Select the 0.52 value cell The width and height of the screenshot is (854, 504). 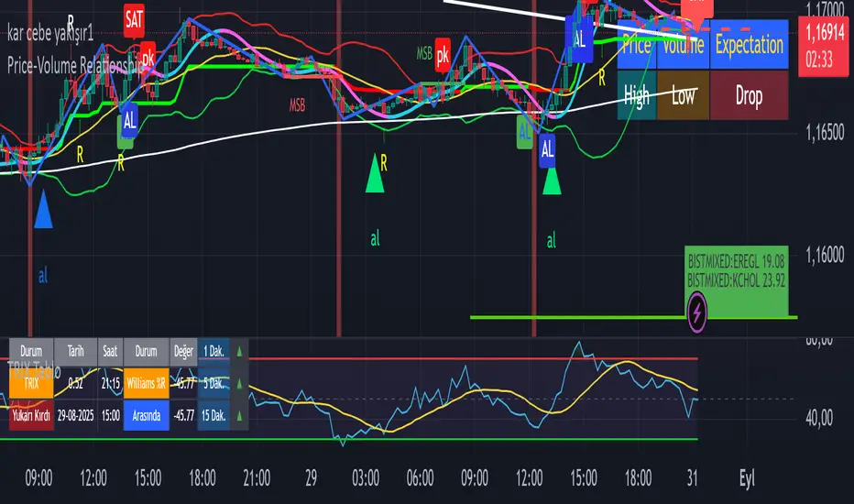[x=76, y=384]
